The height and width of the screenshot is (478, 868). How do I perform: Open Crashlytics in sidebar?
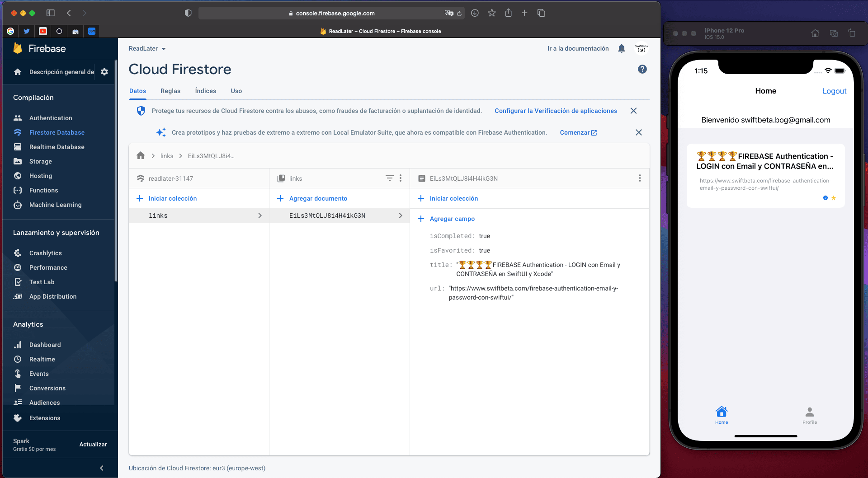pos(45,253)
